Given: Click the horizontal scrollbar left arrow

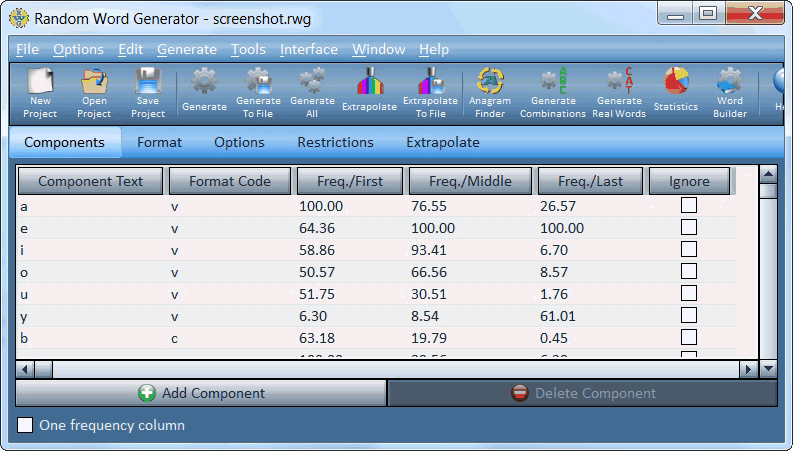Looking at the screenshot, I should coord(25,369).
